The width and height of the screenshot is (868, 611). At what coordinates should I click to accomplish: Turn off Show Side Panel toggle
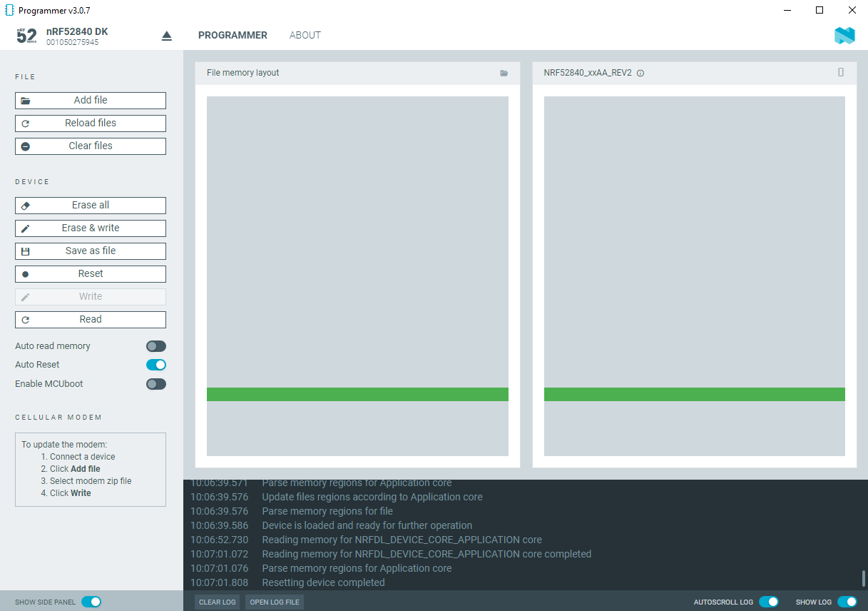91,602
